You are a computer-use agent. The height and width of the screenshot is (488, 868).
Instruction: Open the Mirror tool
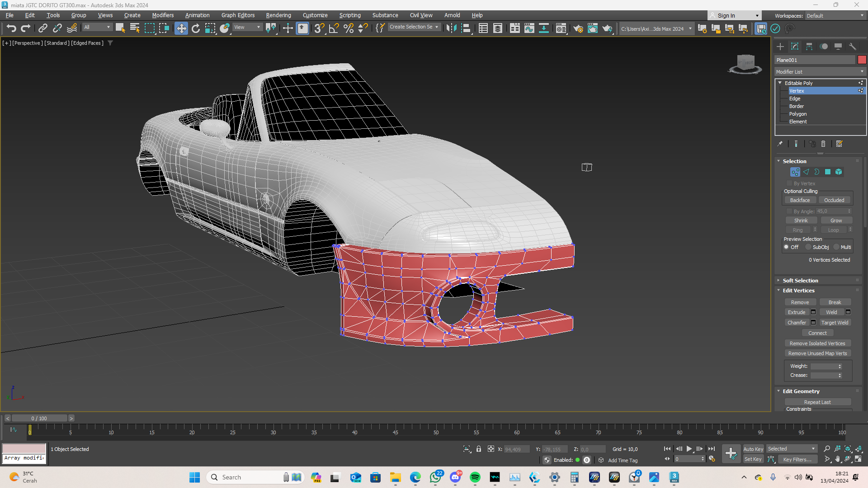(451, 28)
